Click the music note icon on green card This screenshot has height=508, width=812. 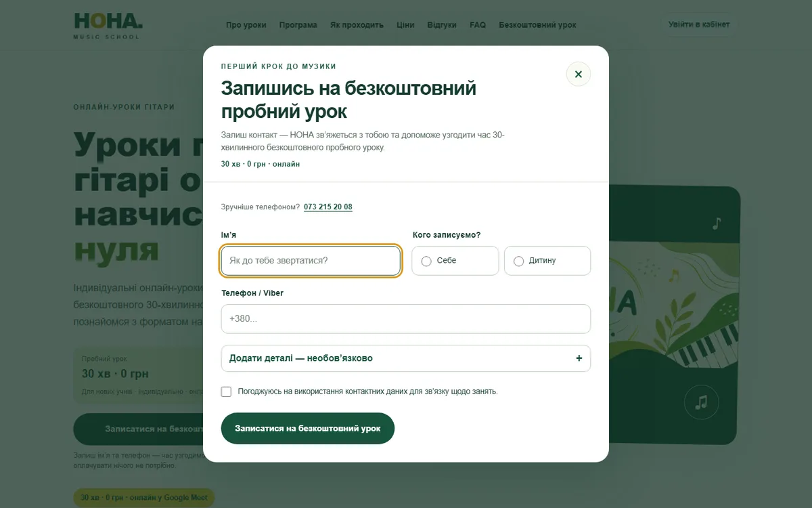coord(717,223)
